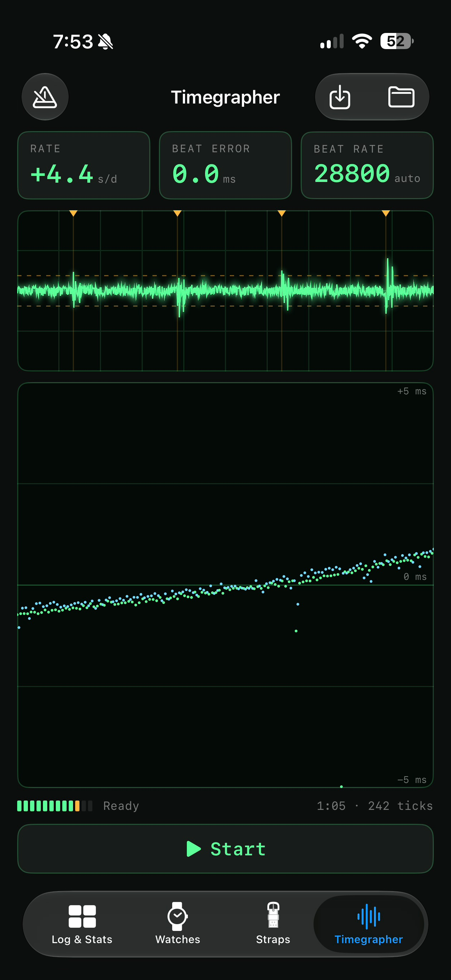Switch to the Watches tab
This screenshot has width=451, height=980.
coord(178,923)
